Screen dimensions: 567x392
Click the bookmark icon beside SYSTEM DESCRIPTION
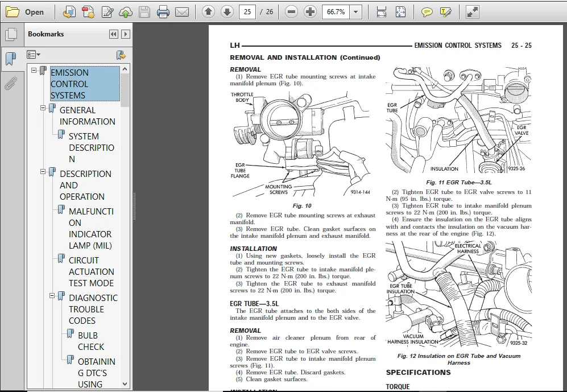tap(61, 134)
